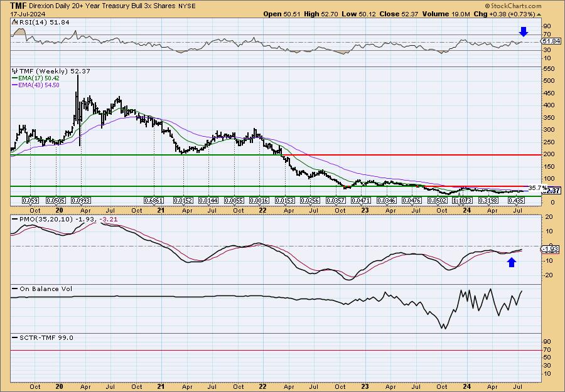Click the 0.0144 value box

[x=208, y=201]
